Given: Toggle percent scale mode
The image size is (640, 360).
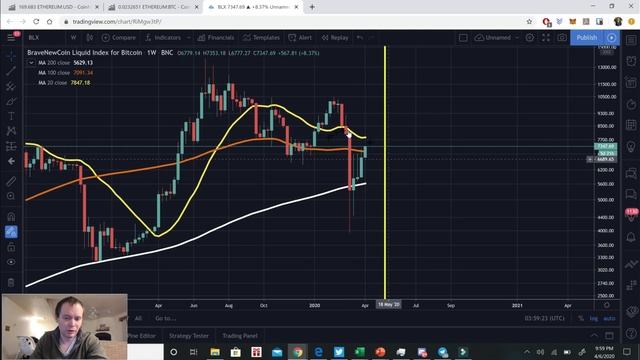Looking at the screenshot, I should point(580,318).
